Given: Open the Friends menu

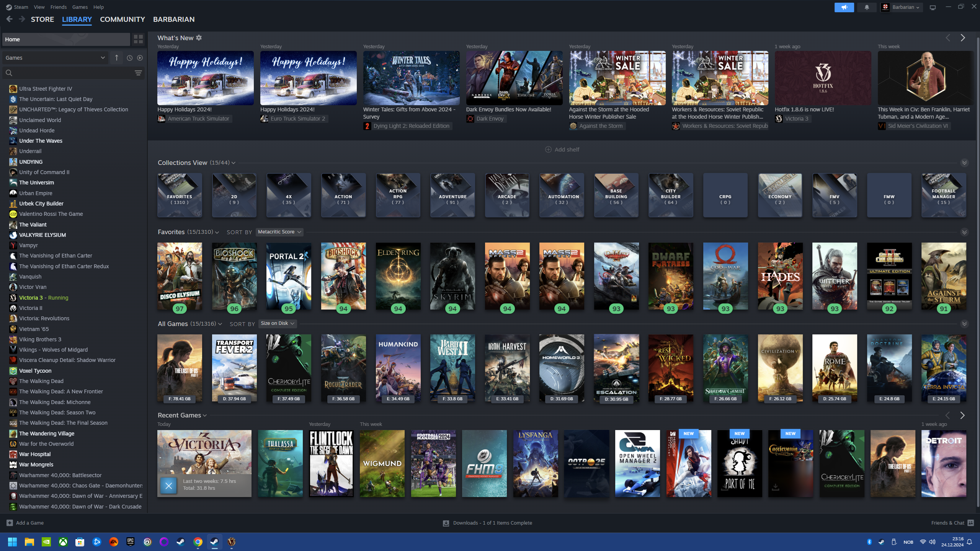Looking at the screenshot, I should coord(59,7).
